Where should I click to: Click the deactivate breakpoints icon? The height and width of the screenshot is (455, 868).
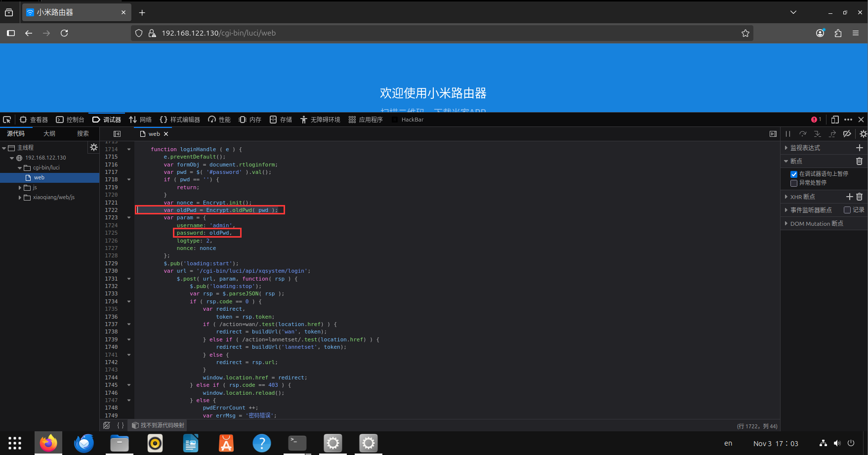[847, 134]
